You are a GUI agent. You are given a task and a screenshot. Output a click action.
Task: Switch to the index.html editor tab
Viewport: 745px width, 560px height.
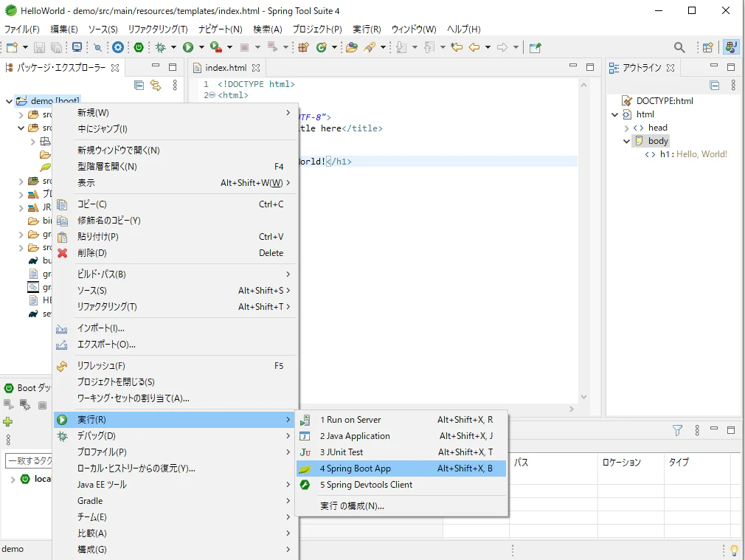226,67
